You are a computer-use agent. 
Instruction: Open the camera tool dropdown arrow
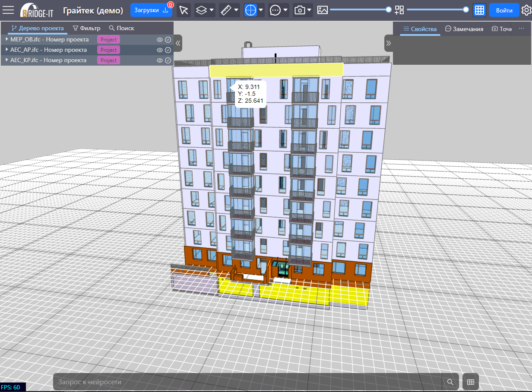coord(310,10)
